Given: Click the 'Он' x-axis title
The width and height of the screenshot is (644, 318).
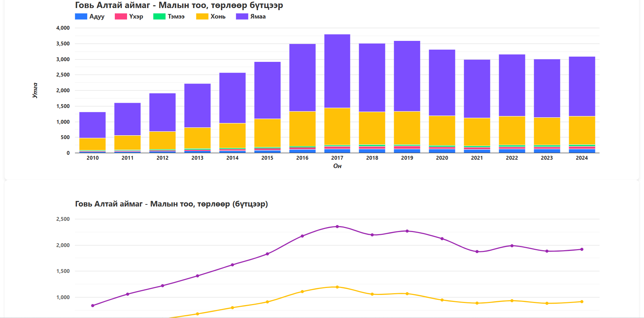Looking at the screenshot, I should click(x=337, y=166).
